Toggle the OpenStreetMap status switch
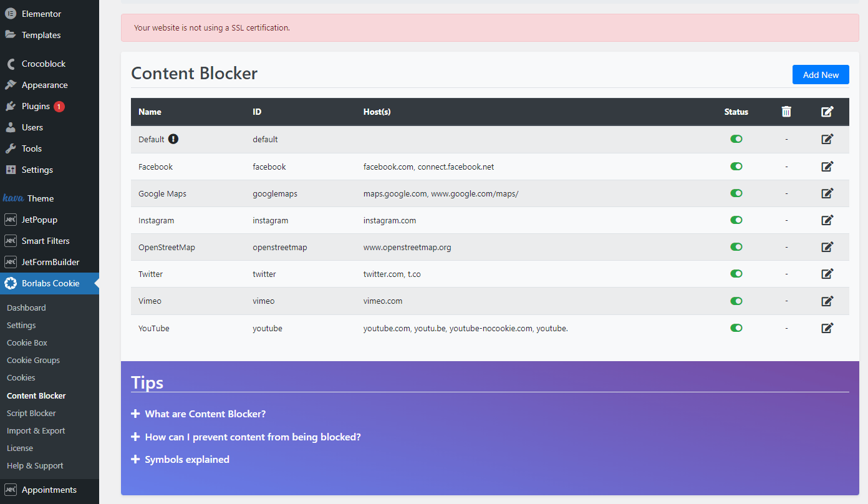Viewport: 868px width, 504px height. tap(736, 247)
